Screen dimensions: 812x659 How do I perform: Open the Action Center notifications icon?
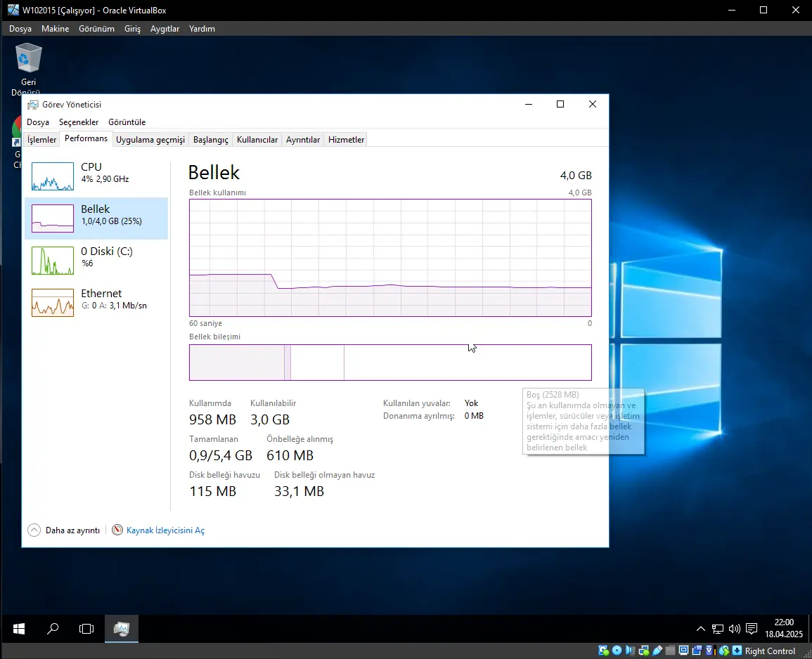[752, 629]
